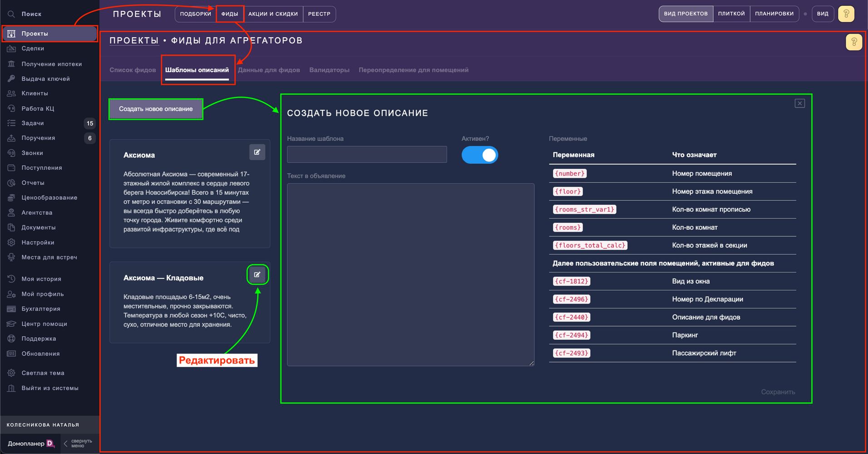Click the {cf-2494} variable tag
This screenshot has width=868, height=454.
(x=572, y=335)
